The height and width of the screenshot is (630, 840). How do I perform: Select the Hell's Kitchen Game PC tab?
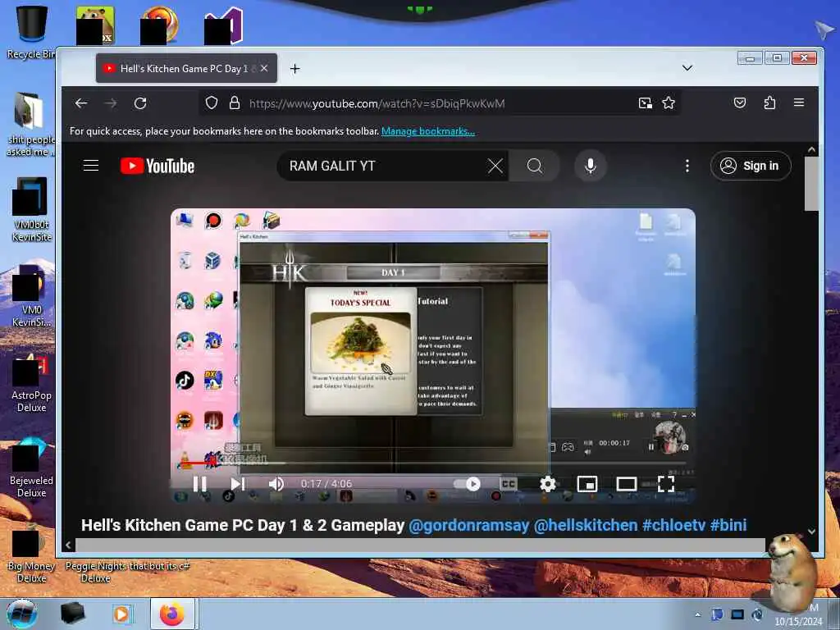coord(186,68)
